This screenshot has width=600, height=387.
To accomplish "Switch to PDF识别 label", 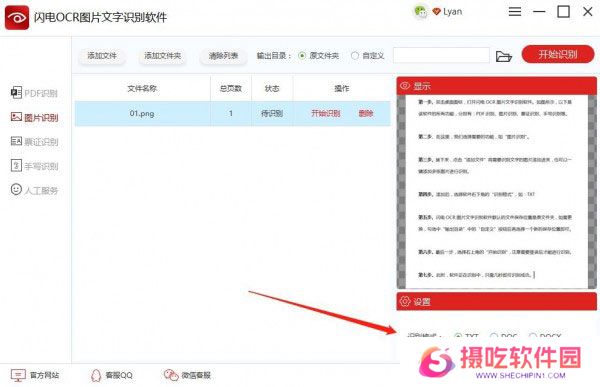I will click(41, 93).
